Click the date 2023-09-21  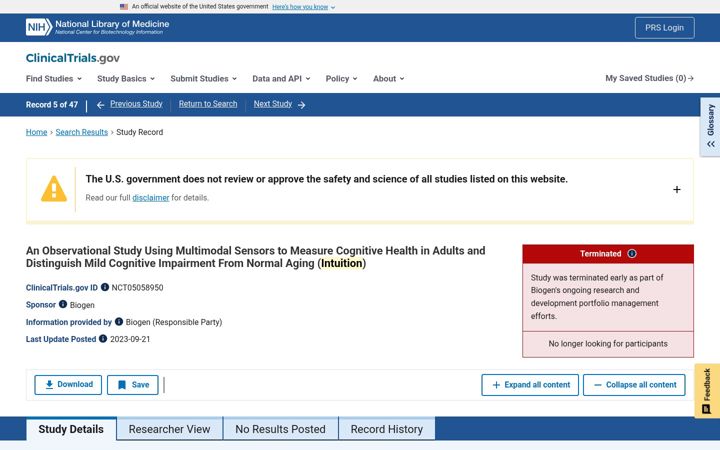[130, 339]
